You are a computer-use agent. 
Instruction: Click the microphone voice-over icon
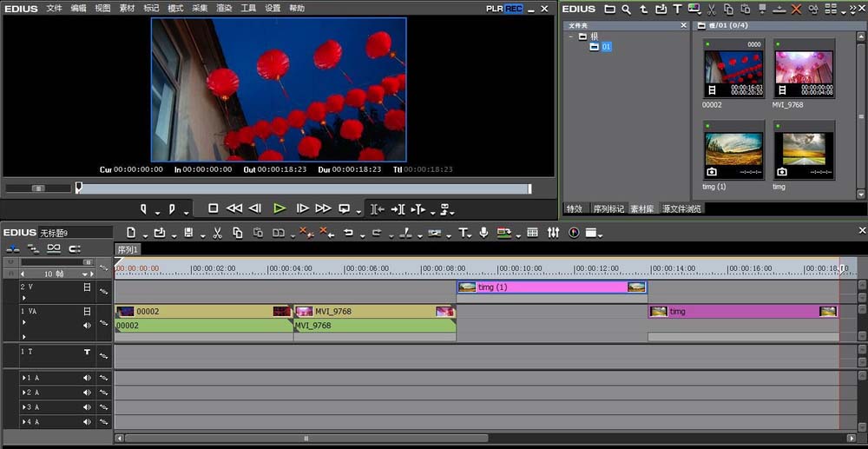click(x=483, y=233)
